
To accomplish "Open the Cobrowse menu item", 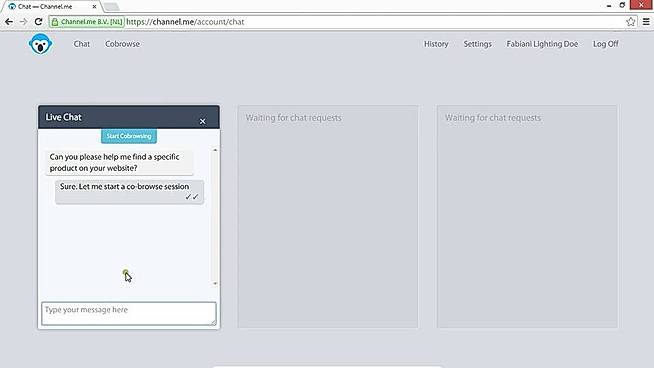I will coord(122,44).
